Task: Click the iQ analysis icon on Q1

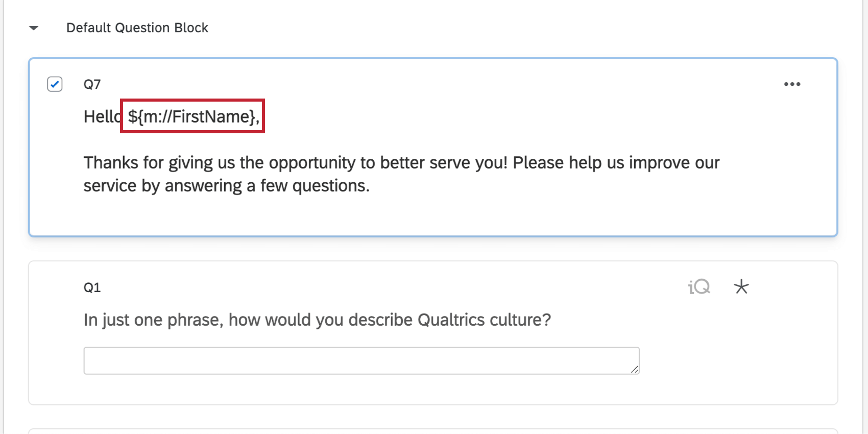Action: coord(698,287)
